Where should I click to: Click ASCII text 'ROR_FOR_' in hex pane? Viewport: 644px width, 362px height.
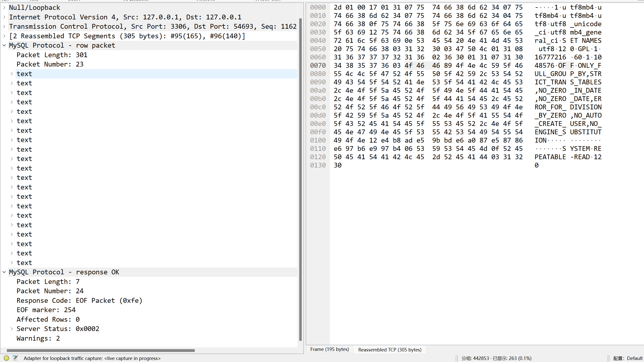[550, 107]
